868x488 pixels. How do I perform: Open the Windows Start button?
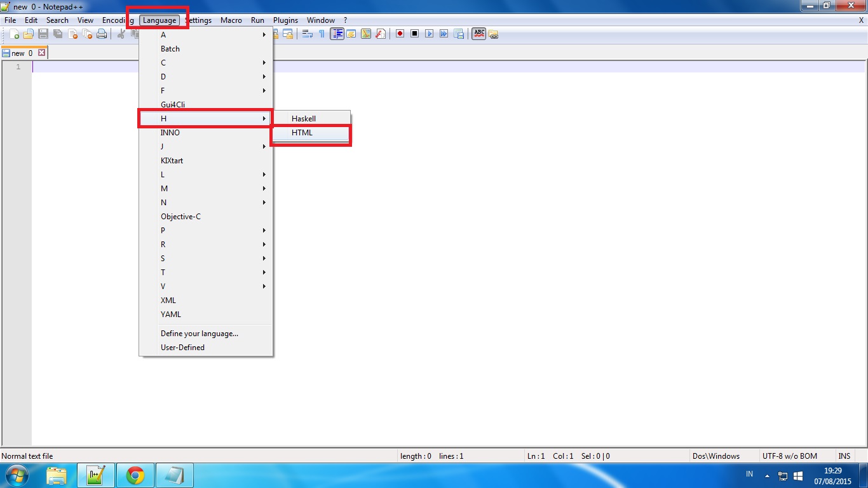click(x=17, y=475)
